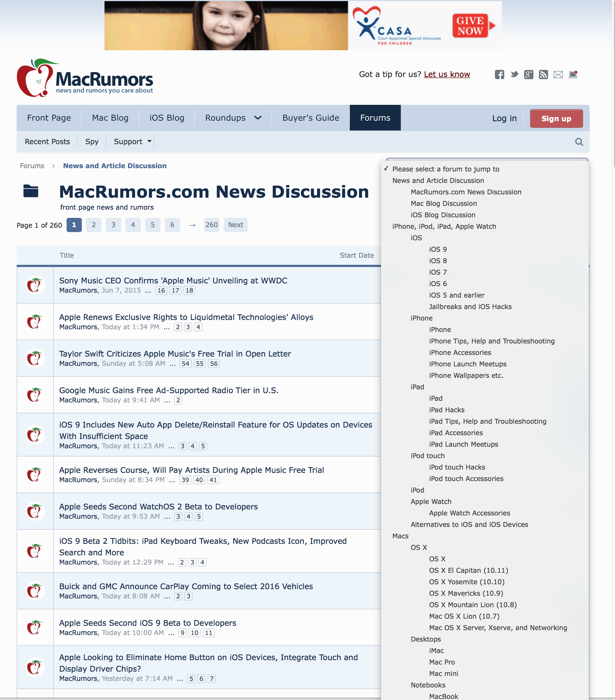Click avatar next to Liquidmetal Technologies thread
The width and height of the screenshot is (615, 700).
click(35, 322)
